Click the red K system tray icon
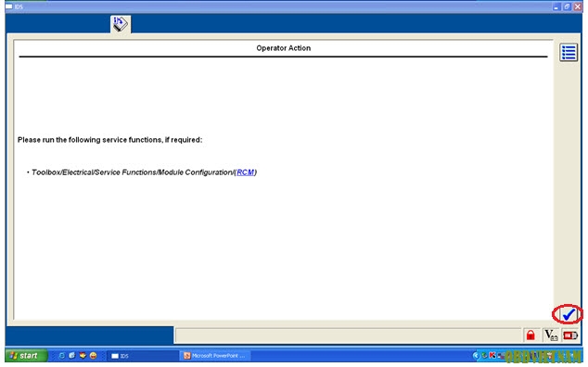 (492, 355)
